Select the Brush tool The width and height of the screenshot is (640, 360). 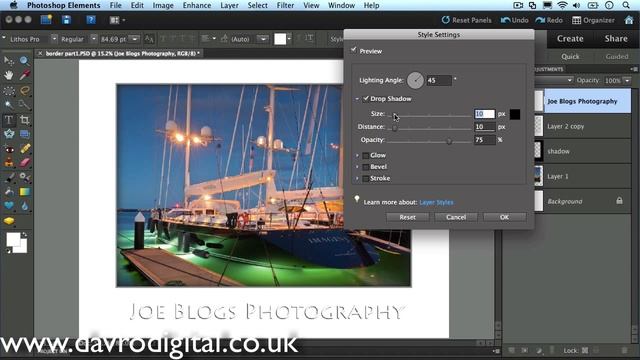tap(9, 178)
